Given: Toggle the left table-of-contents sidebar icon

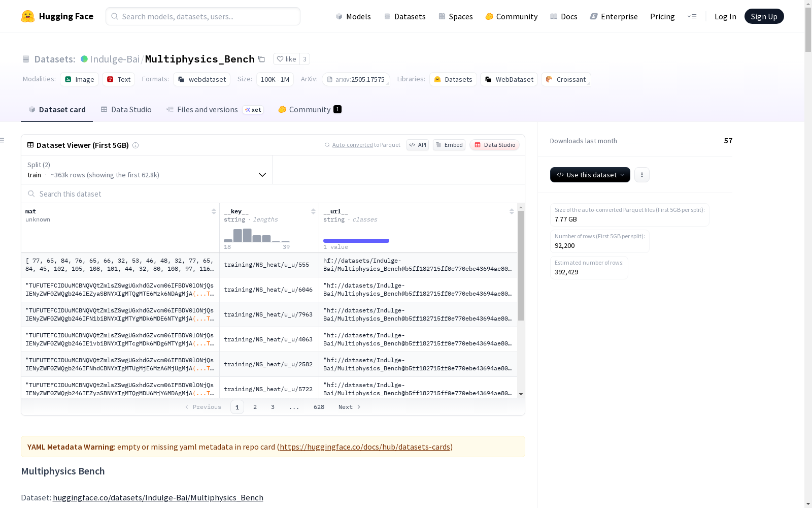Looking at the screenshot, I should (x=3, y=140).
